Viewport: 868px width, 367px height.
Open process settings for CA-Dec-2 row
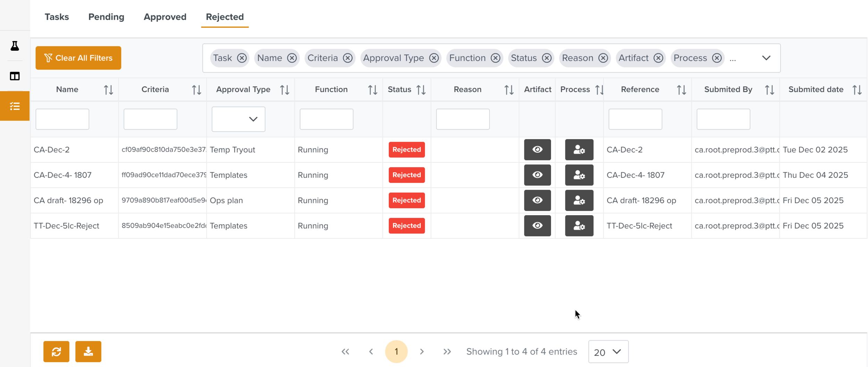click(579, 150)
